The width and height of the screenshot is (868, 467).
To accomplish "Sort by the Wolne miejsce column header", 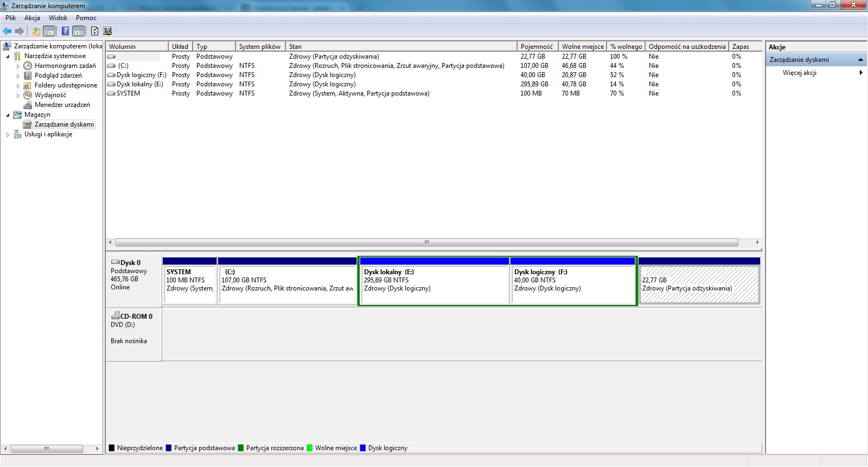I will [x=583, y=47].
